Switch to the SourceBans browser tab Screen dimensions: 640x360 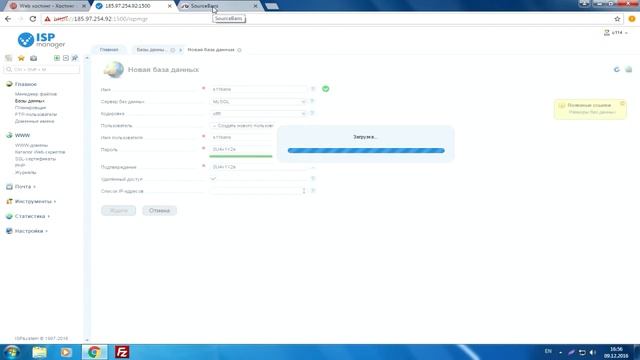click(x=219, y=6)
